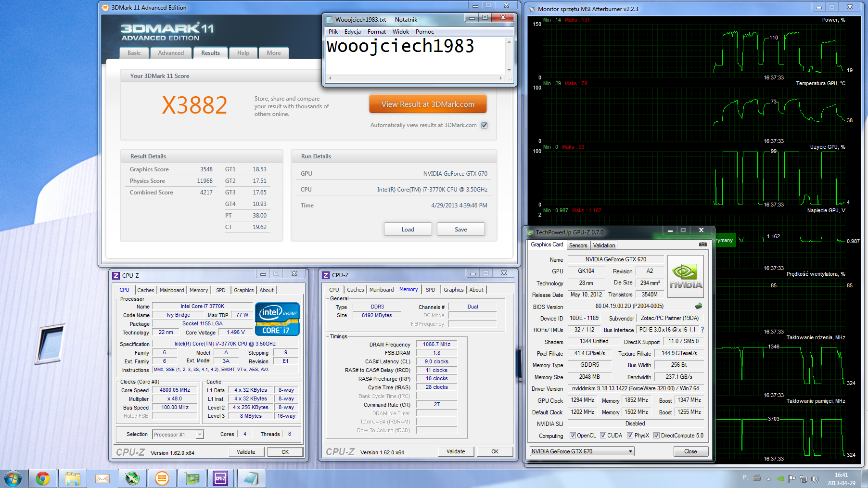Open the Pomoc menu in Notepad
This screenshot has height=488, width=868.
425,32
